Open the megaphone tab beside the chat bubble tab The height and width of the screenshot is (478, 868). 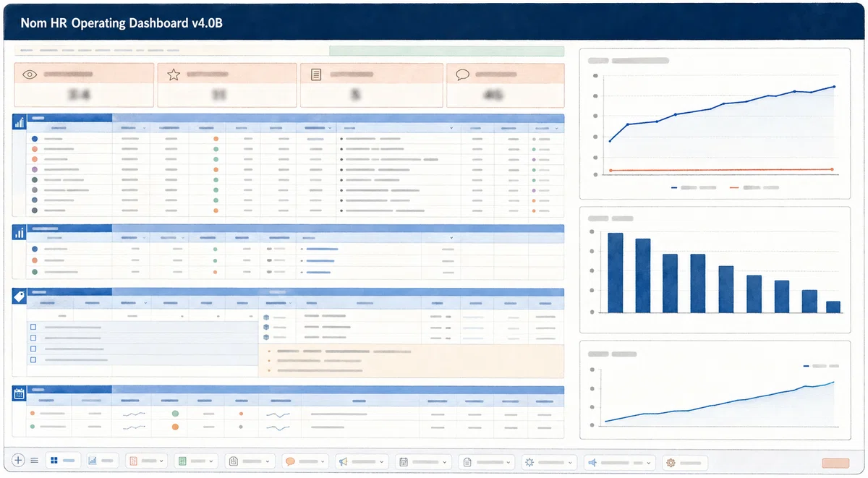[362, 461]
